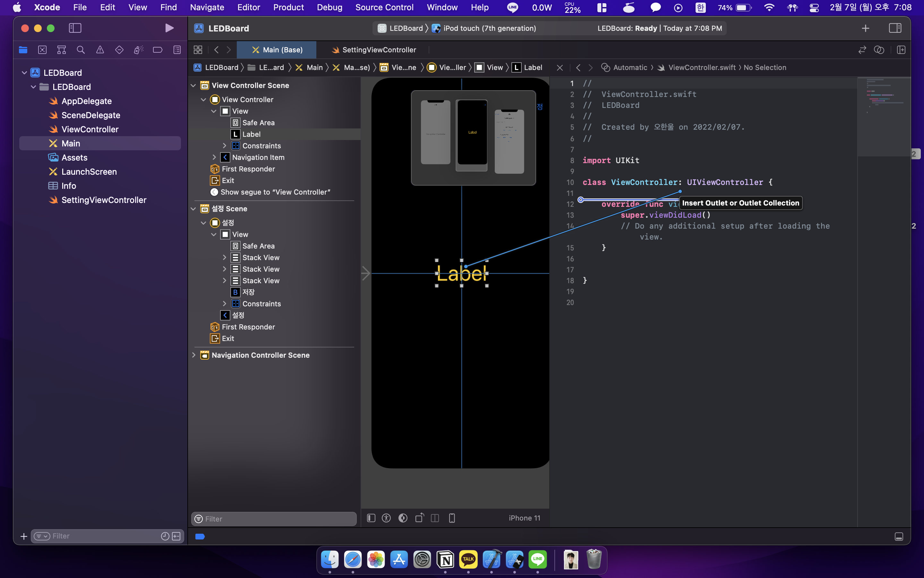
Task: Toggle the navigator sidebar visibility
Action: click(75, 28)
